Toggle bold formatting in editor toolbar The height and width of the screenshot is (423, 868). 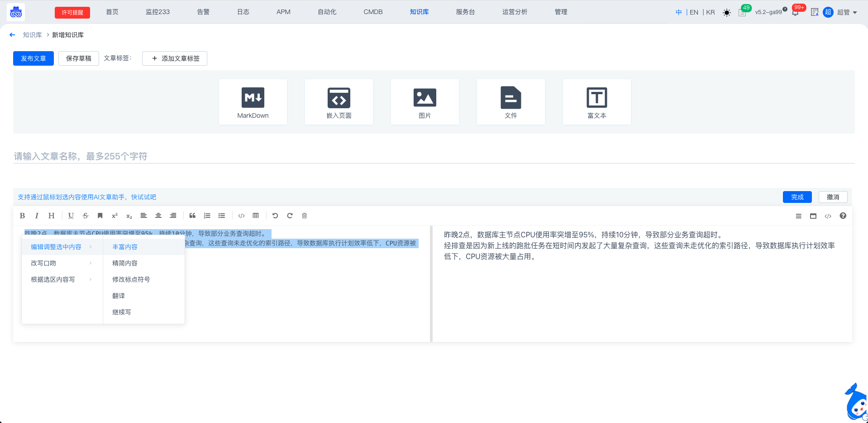[22, 216]
